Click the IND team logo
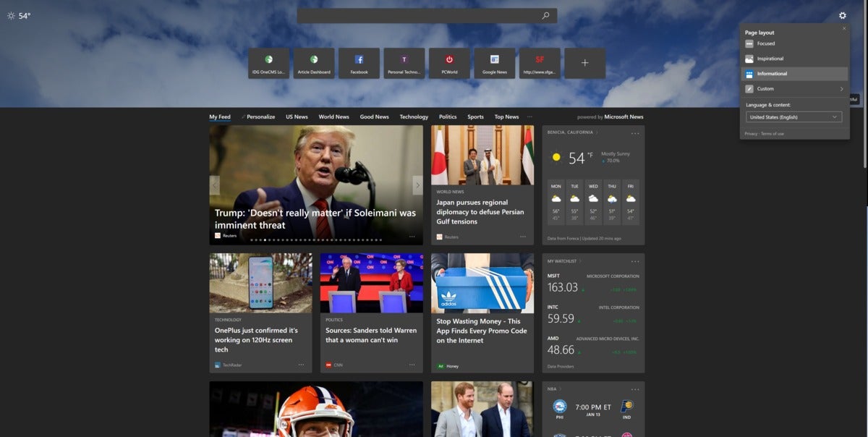Screen dimensions: 868x437 626,407
